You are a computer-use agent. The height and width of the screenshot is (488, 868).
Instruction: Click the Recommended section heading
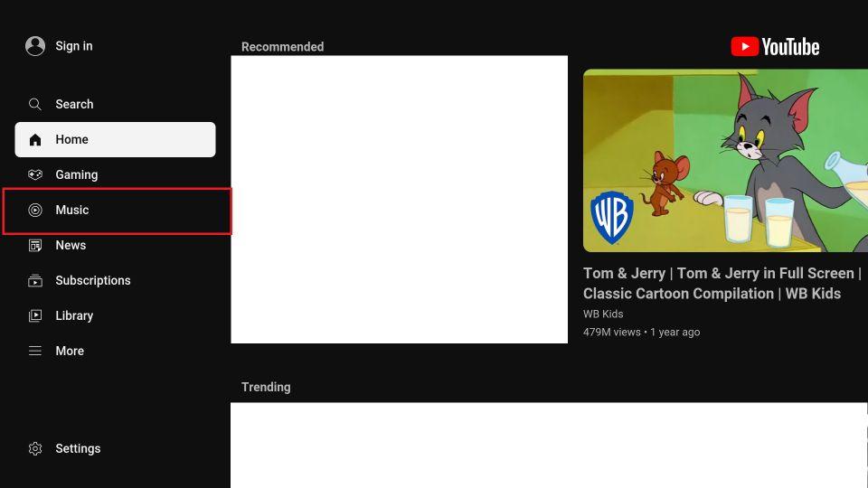point(282,47)
